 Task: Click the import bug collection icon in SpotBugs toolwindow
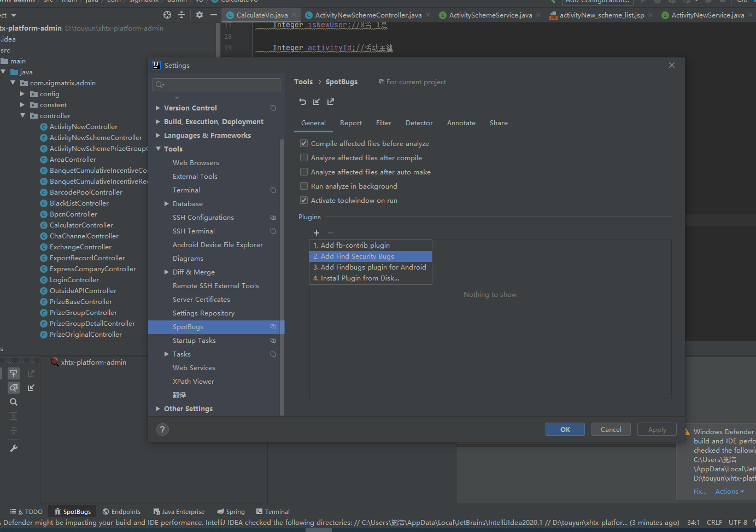[31, 388]
